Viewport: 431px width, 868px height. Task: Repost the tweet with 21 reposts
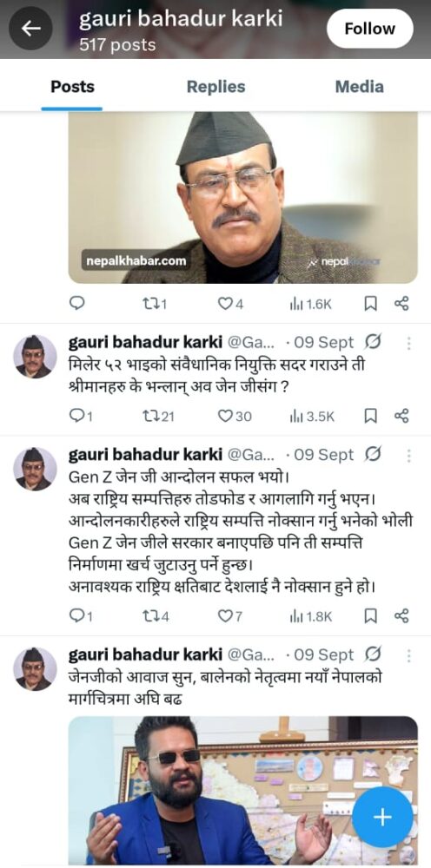click(158, 417)
